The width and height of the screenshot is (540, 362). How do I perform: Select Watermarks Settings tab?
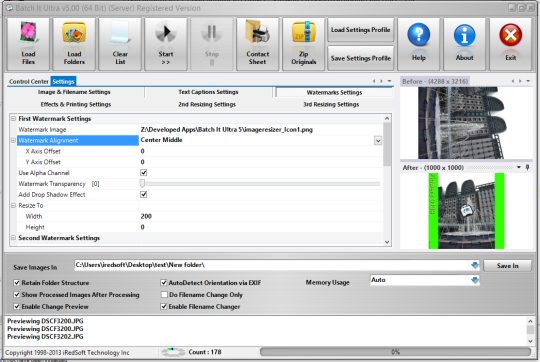click(x=334, y=92)
